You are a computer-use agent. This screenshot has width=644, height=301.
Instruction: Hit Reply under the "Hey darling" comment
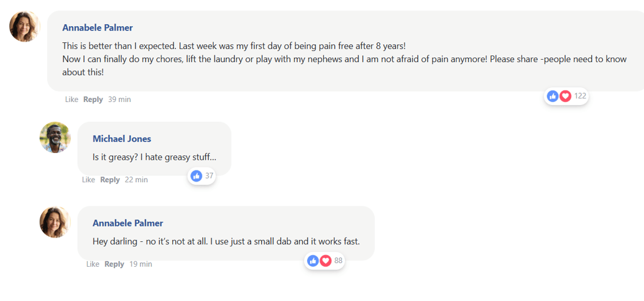click(114, 264)
